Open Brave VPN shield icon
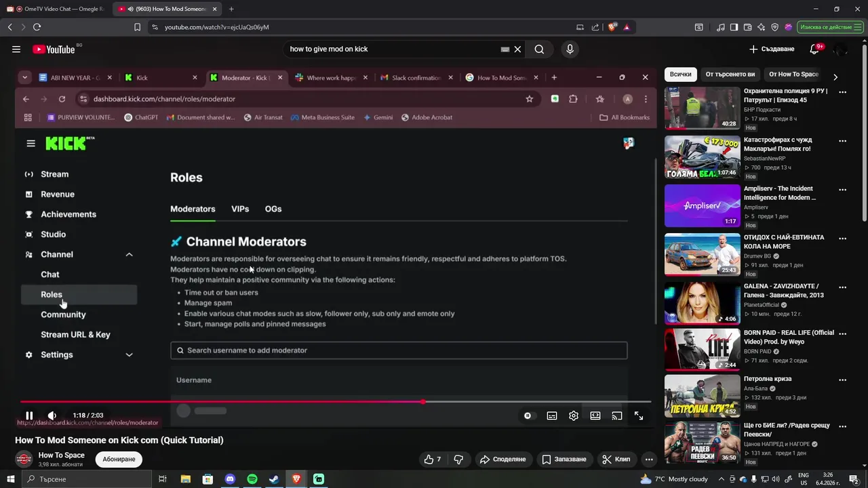868x488 pixels. (774, 27)
